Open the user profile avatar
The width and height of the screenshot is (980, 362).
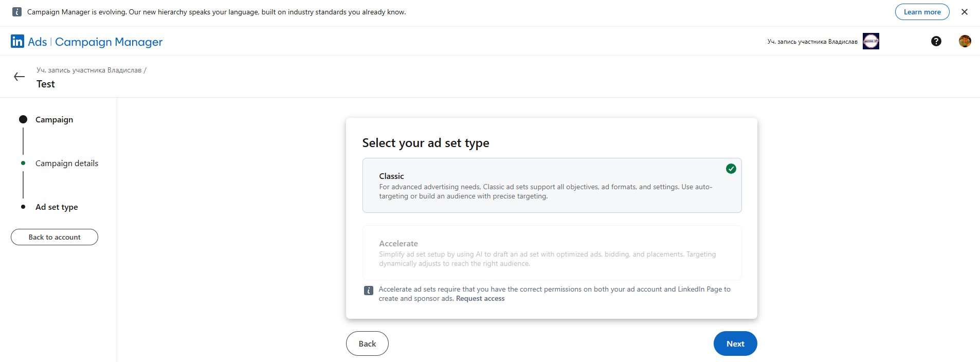pyautogui.click(x=965, y=41)
